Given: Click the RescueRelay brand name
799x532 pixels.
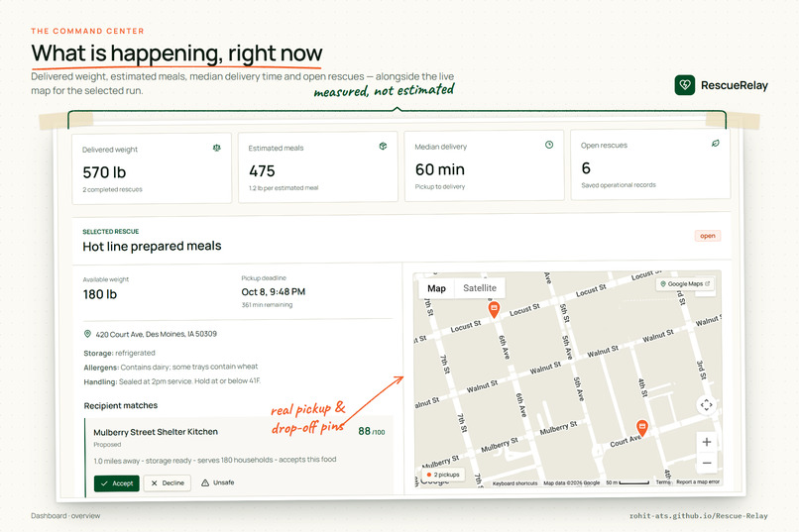Looking at the screenshot, I should 735,85.
